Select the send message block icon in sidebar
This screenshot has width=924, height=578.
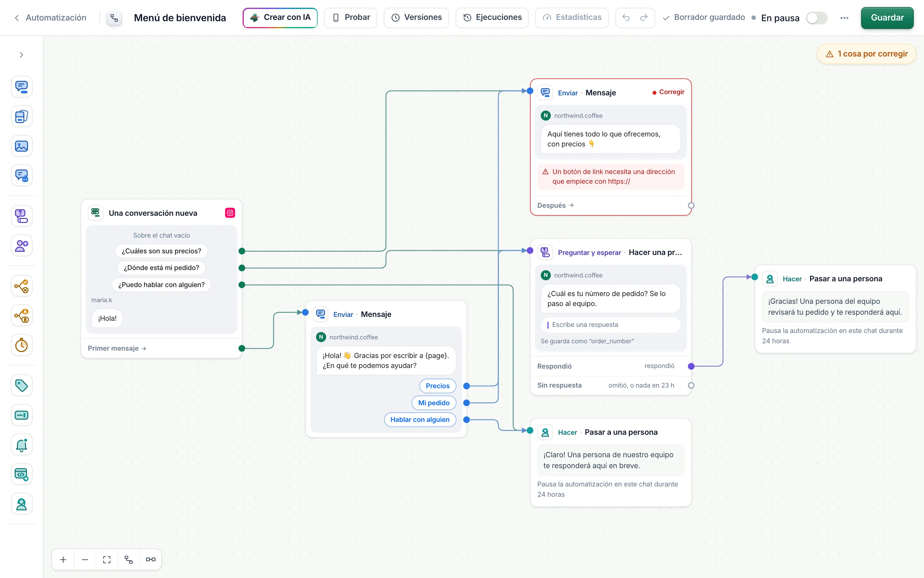(x=21, y=87)
